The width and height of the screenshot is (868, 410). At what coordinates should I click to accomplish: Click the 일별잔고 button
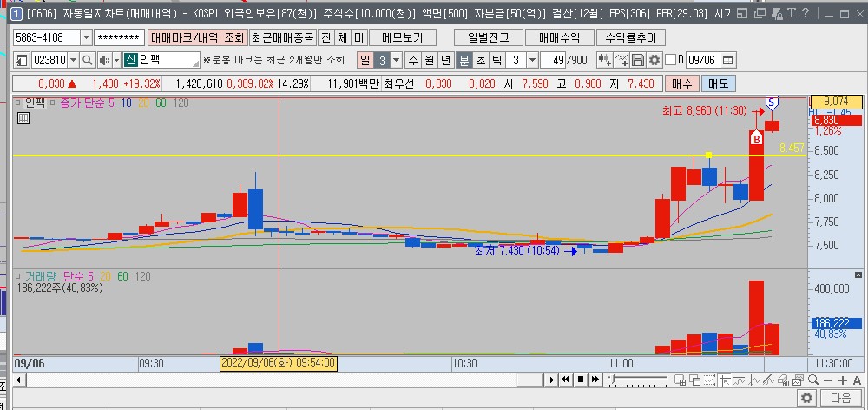[x=488, y=37]
